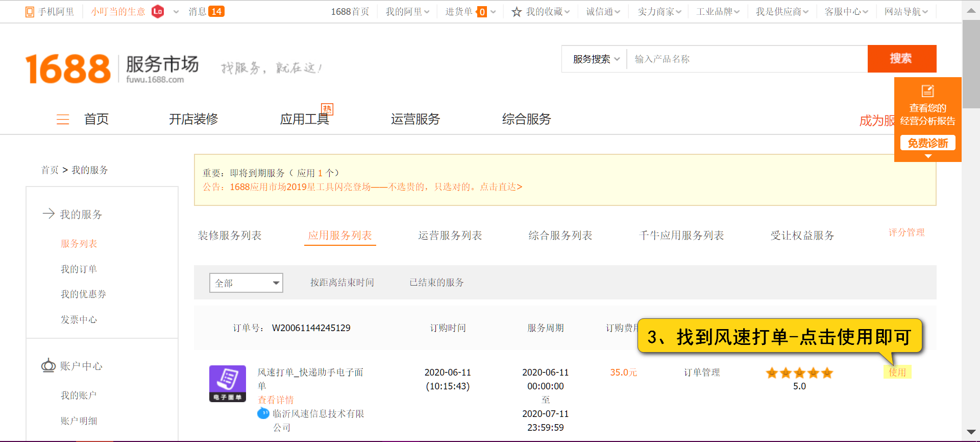Click the 账户中心 piggy bank icon
The width and height of the screenshot is (980, 442).
pyautogui.click(x=48, y=365)
